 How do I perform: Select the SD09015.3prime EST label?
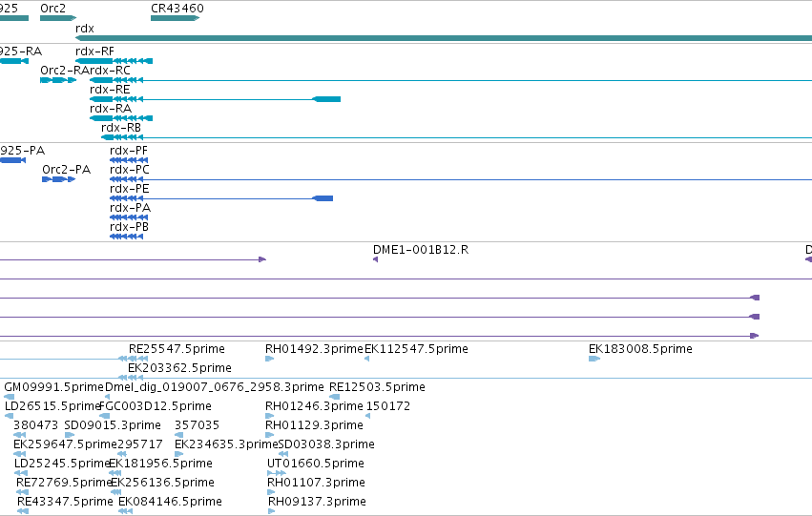point(113,425)
